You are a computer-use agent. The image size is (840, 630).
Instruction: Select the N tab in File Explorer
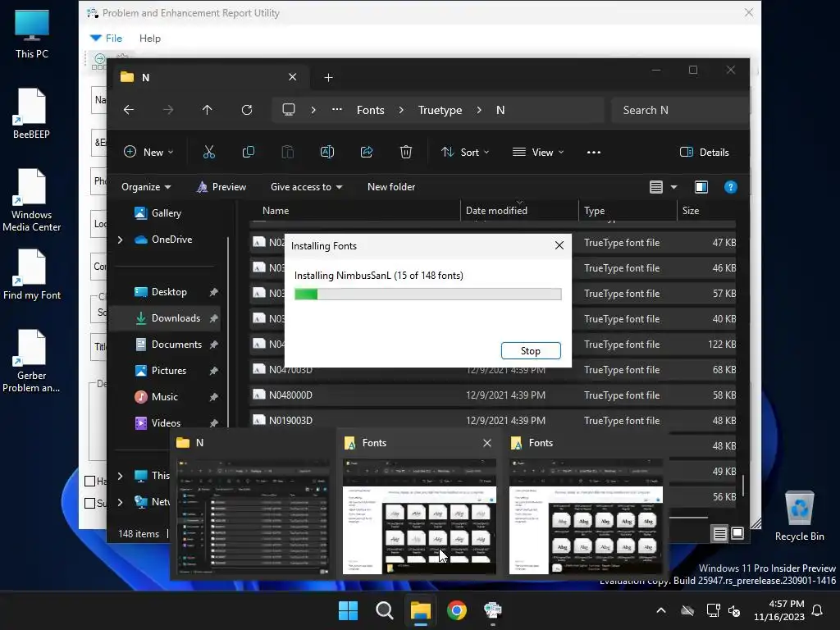[x=209, y=77]
